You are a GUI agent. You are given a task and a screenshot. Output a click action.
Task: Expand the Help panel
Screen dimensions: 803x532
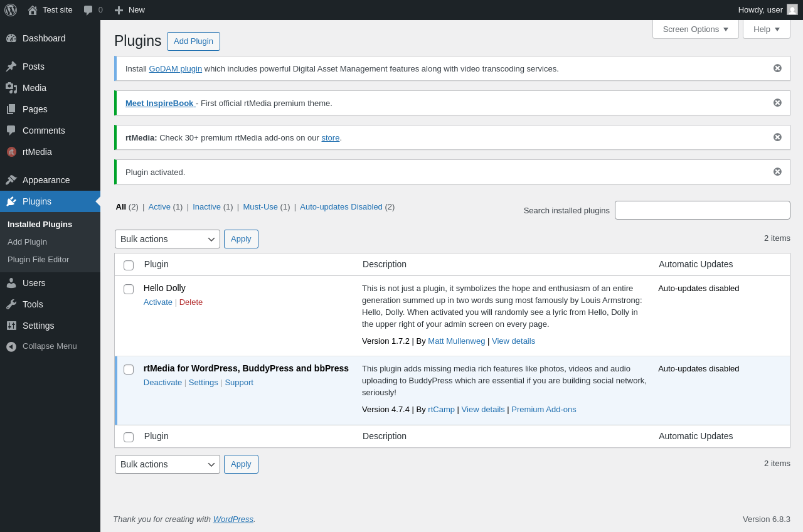(x=766, y=29)
